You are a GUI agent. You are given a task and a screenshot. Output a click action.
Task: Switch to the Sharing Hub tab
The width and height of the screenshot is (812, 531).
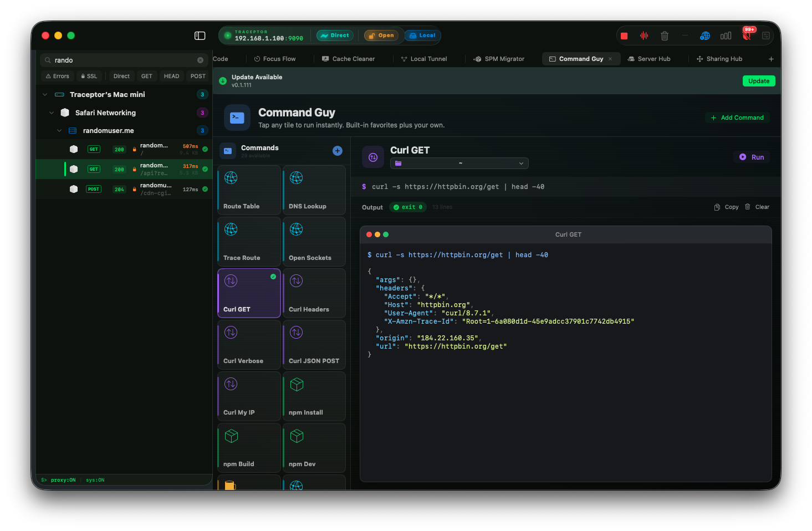pyautogui.click(x=719, y=59)
